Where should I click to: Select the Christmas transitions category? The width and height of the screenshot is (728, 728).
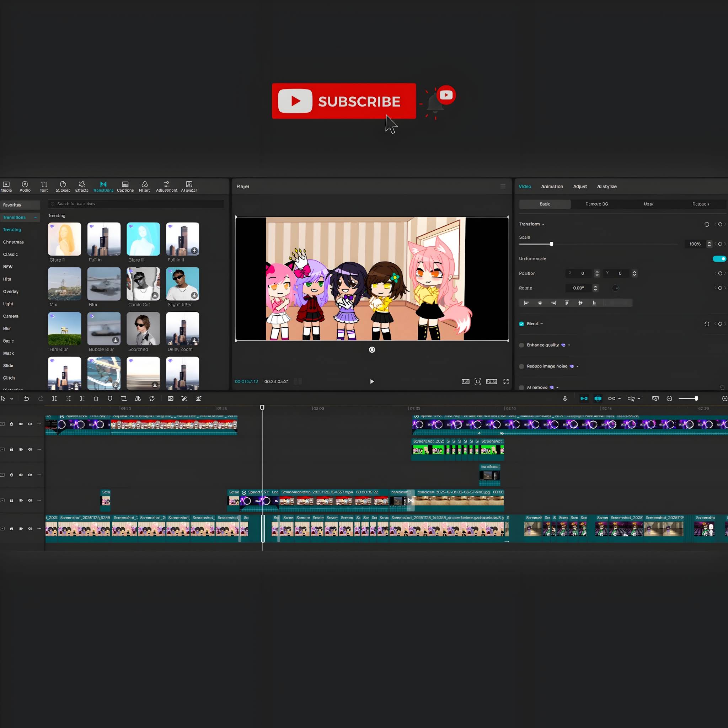pyautogui.click(x=14, y=242)
